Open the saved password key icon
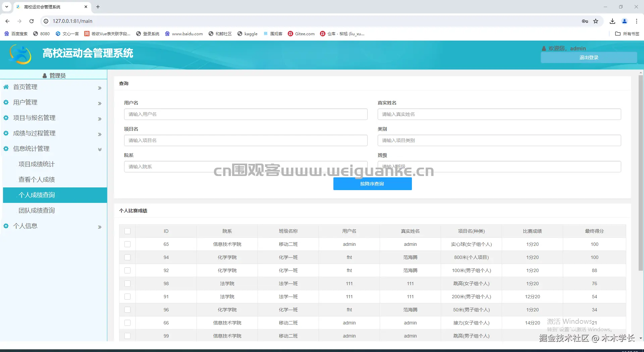The width and height of the screenshot is (644, 352). coord(585,21)
